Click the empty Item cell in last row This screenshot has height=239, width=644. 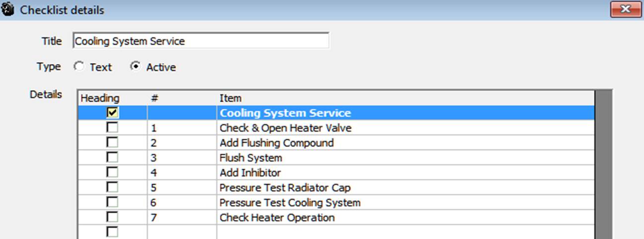tap(405, 232)
